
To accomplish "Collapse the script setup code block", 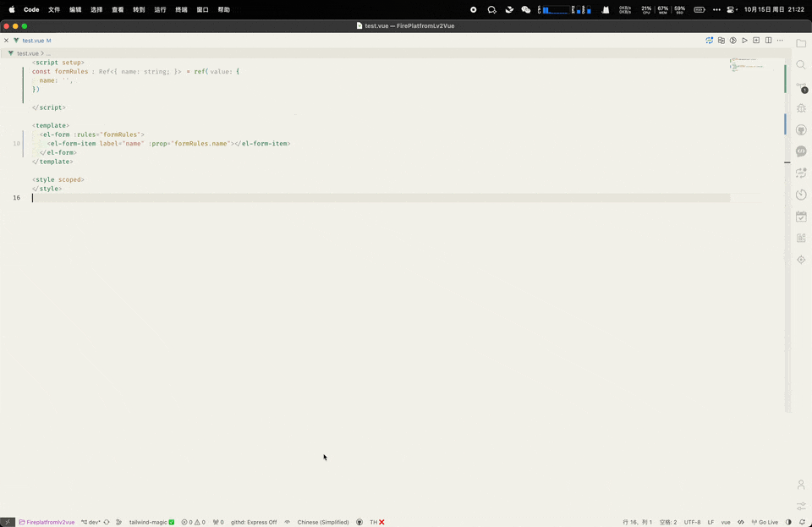I will point(24,62).
